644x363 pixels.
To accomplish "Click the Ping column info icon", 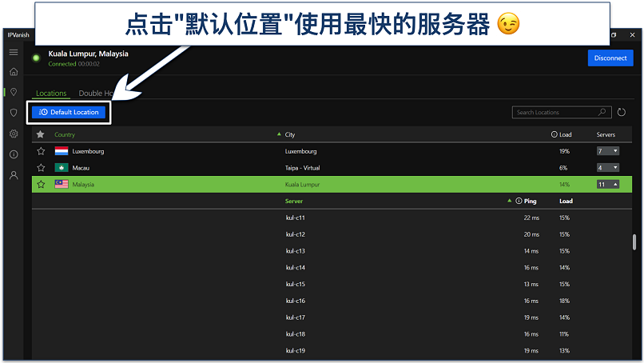I will click(x=519, y=201).
